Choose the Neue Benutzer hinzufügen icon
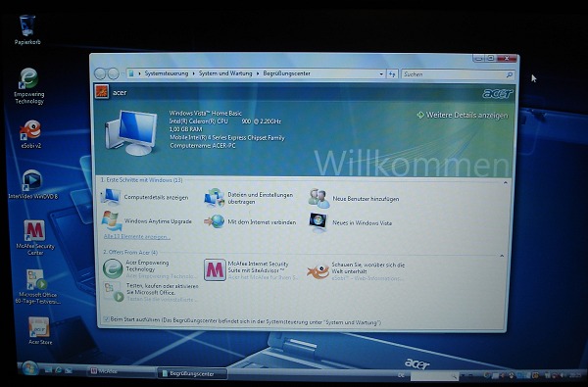Viewport: 588px width, 387px height. pyautogui.click(x=318, y=198)
